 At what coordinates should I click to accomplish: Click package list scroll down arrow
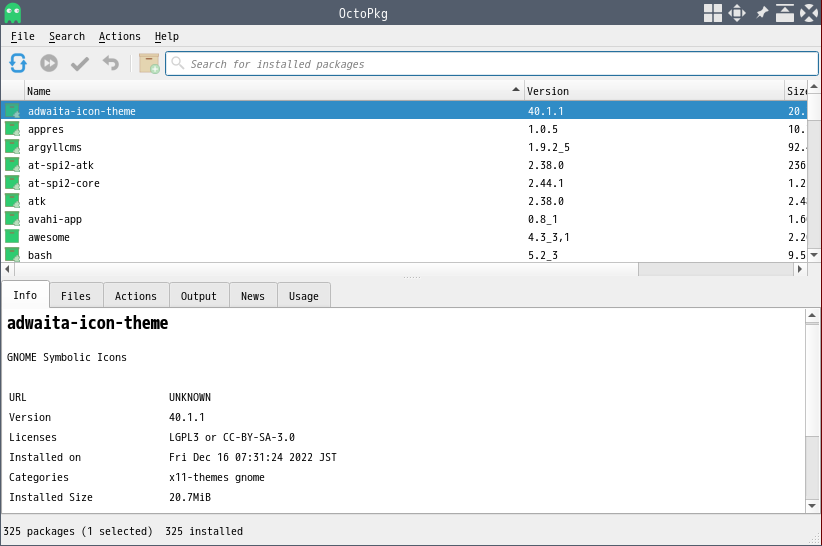click(814, 255)
